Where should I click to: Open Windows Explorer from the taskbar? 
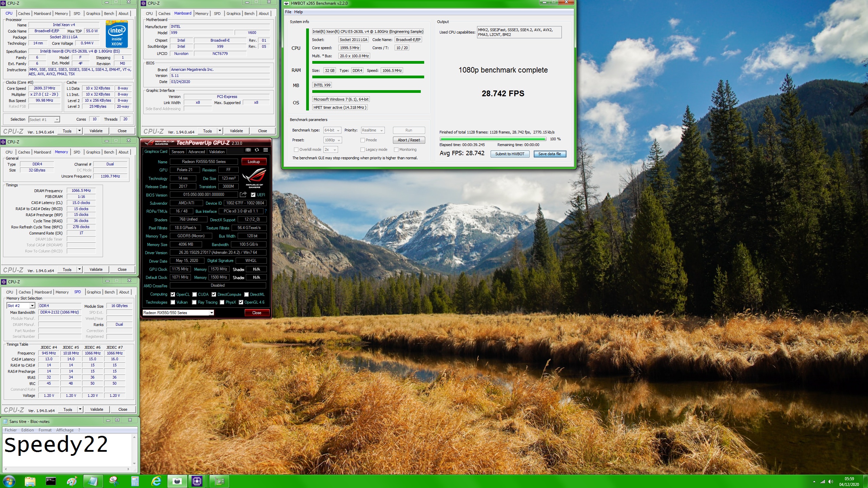pyautogui.click(x=30, y=481)
